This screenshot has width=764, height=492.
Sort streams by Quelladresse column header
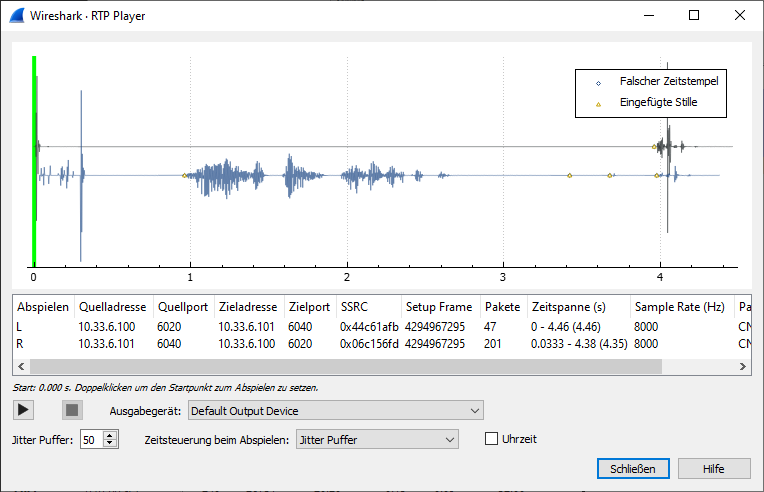coord(113,307)
